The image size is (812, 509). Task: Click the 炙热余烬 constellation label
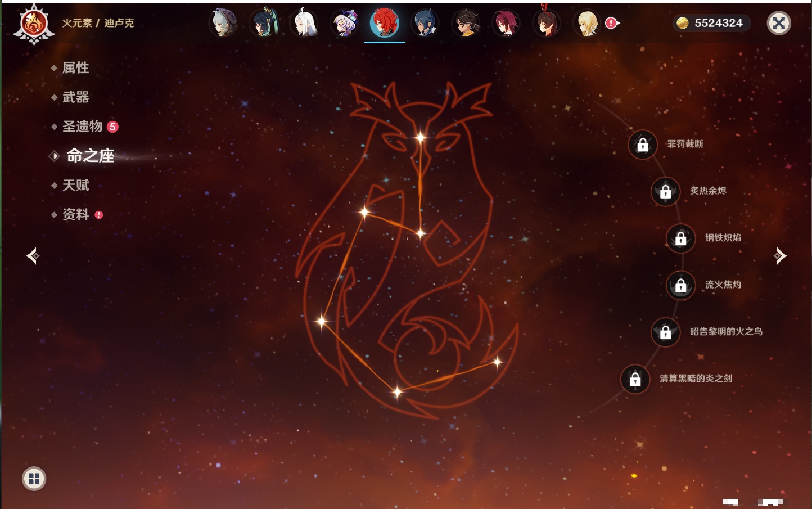click(708, 191)
